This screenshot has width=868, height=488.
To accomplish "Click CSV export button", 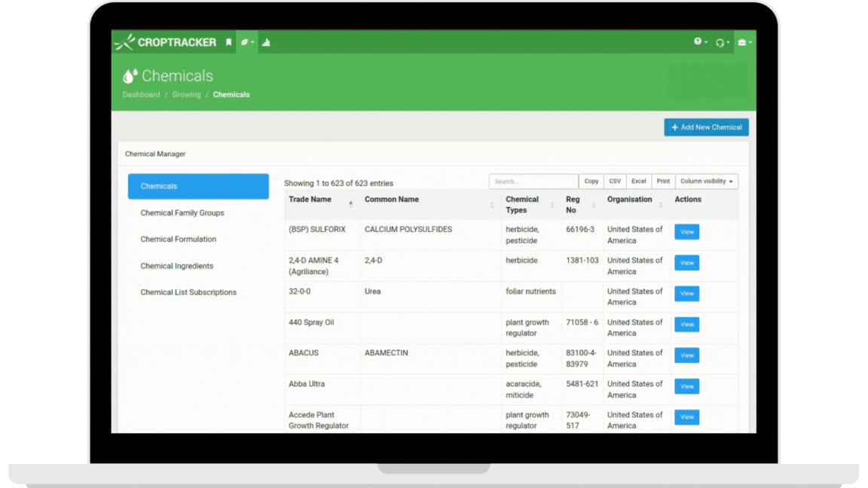I will [x=615, y=181].
